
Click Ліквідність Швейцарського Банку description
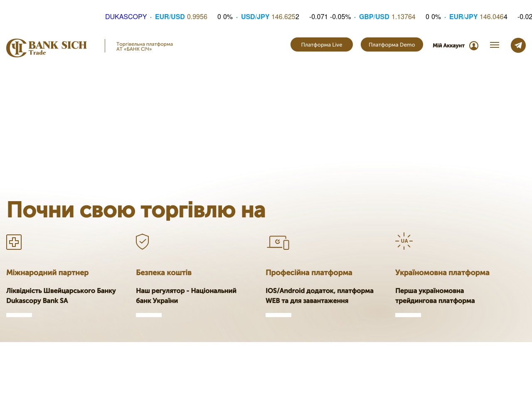pyautogui.click(x=61, y=296)
